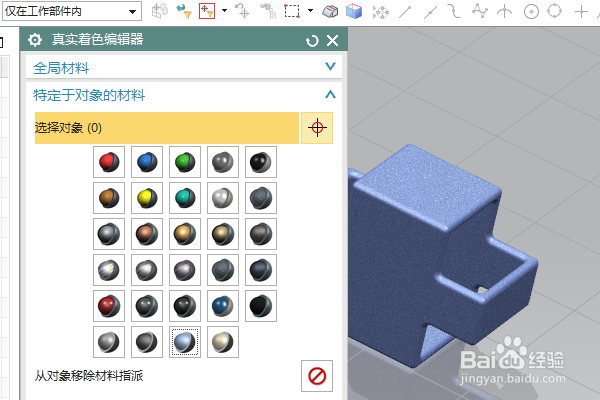This screenshot has height=400, width=600.
Task: Collapse the 特定于对象的材料 section
Action: 330,94
